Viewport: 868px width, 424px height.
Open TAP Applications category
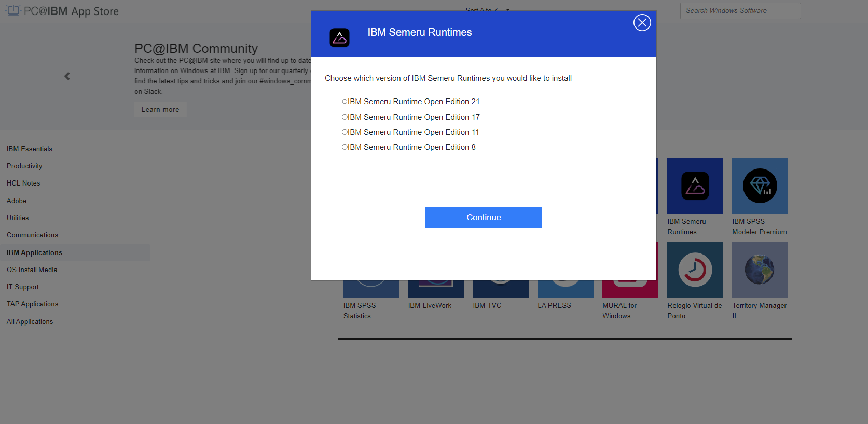pyautogui.click(x=32, y=304)
